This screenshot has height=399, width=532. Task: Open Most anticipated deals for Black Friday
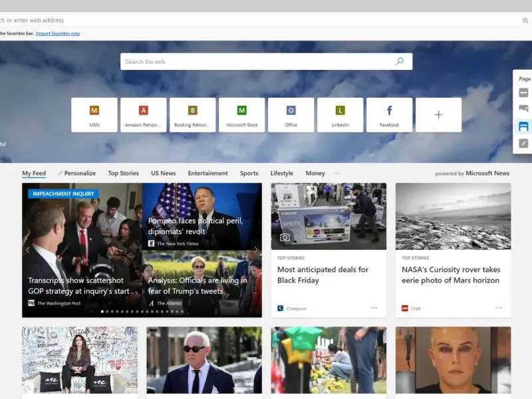323,275
